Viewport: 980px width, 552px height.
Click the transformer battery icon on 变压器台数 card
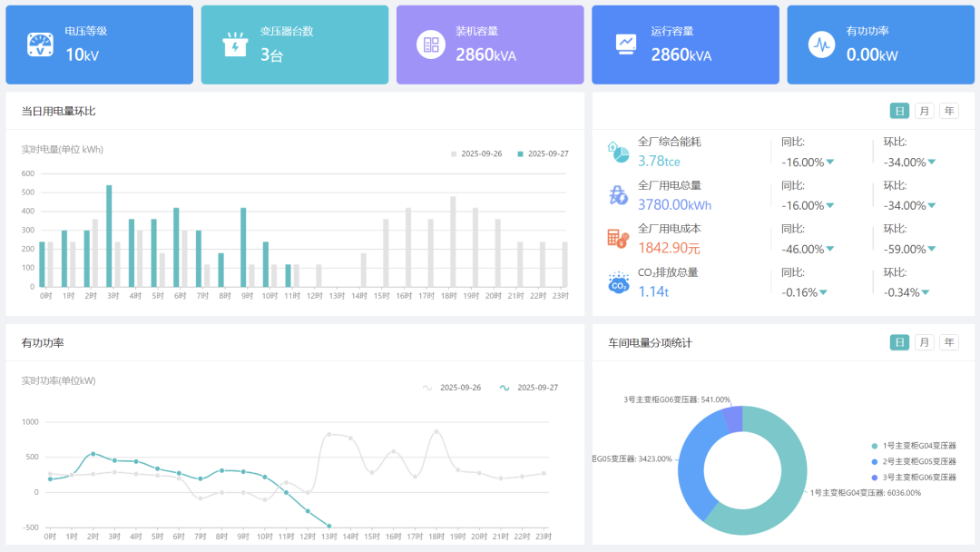point(235,44)
